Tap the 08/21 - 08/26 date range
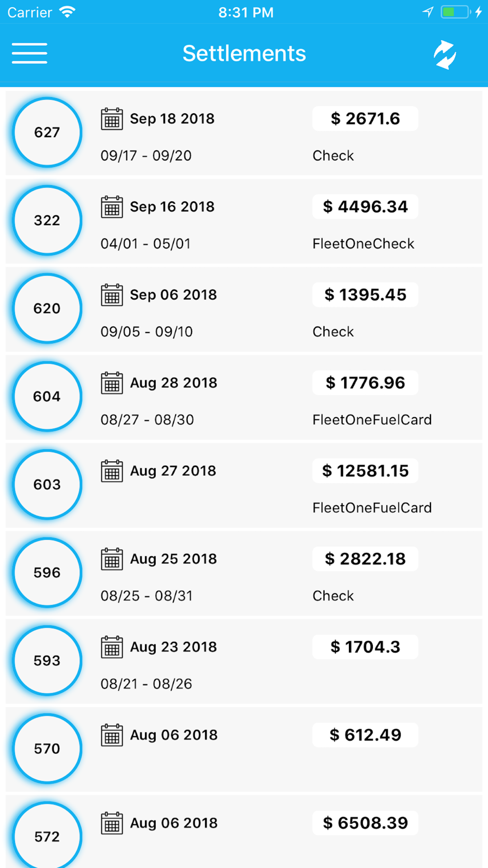 pos(146,684)
